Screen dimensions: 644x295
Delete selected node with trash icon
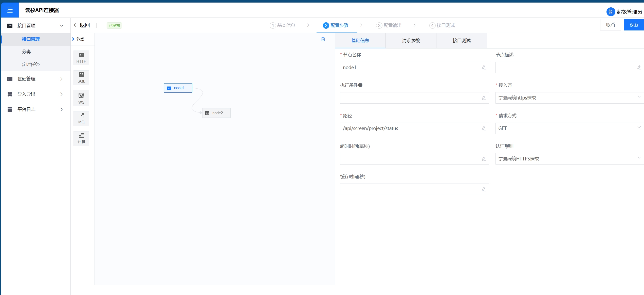(323, 39)
